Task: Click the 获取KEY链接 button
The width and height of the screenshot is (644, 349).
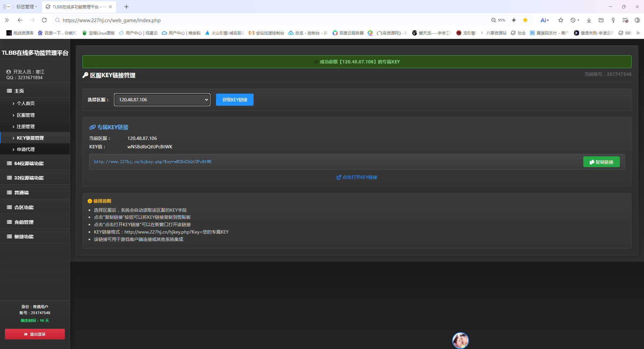Action: point(234,100)
